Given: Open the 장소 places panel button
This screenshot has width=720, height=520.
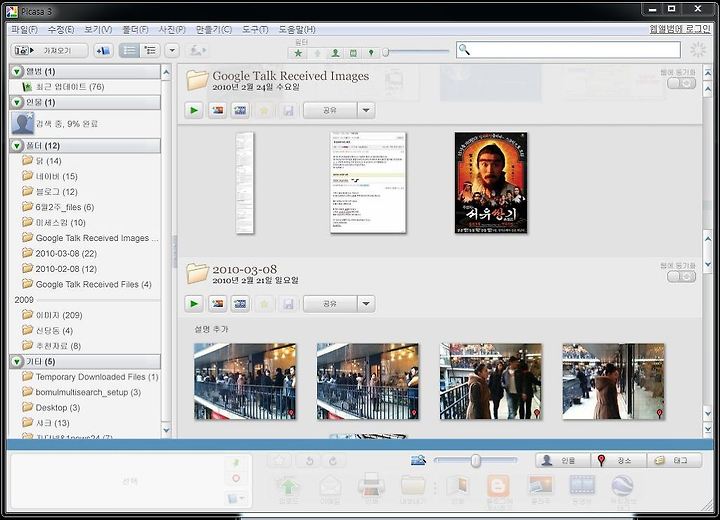Looking at the screenshot, I should pyautogui.click(x=618, y=460).
